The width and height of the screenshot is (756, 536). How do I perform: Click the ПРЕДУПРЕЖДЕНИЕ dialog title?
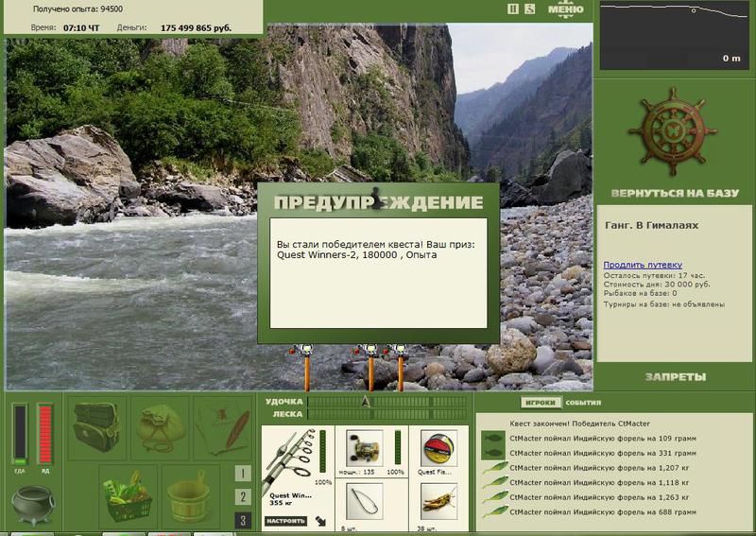(379, 202)
